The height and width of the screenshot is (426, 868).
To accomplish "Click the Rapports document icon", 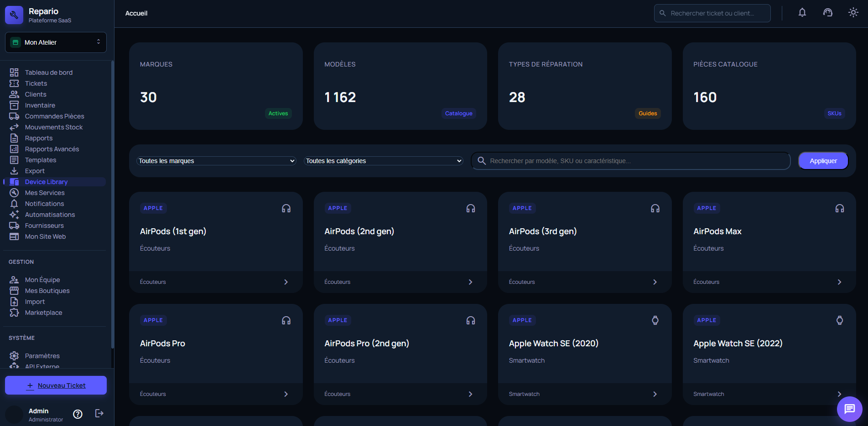I will 14,138.
